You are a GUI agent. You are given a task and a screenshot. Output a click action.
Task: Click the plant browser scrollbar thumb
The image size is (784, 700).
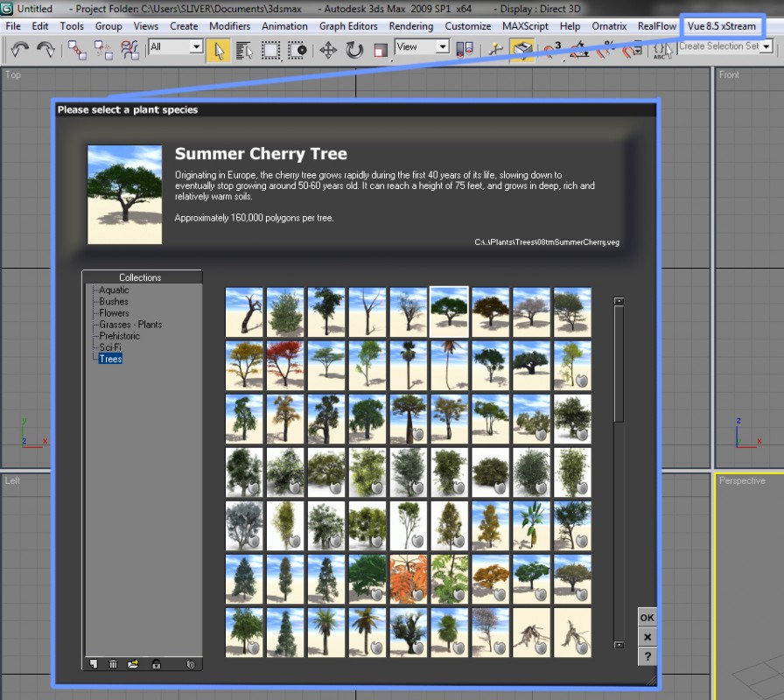pos(619,363)
